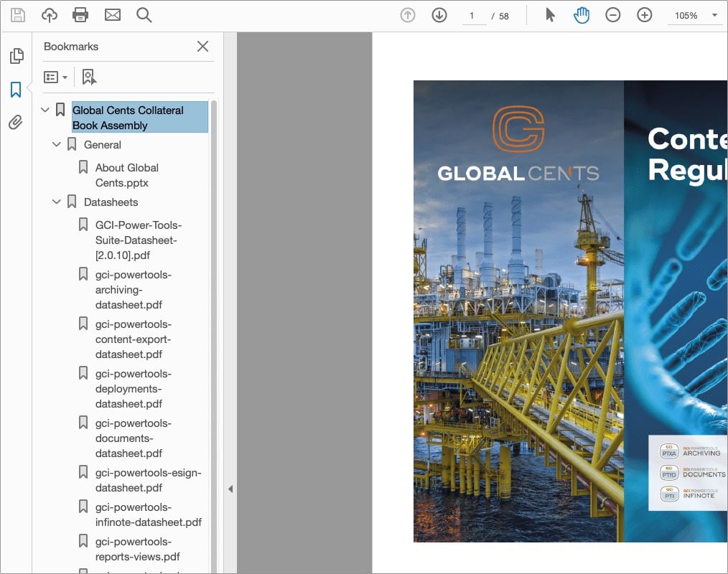
Task: Click the Global Cents logo on page
Action: click(518, 143)
